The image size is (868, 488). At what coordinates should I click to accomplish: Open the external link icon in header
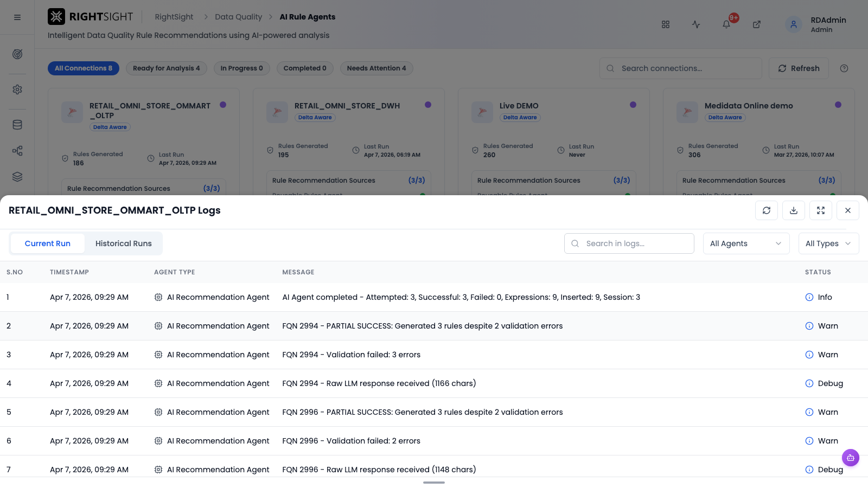coord(757,24)
